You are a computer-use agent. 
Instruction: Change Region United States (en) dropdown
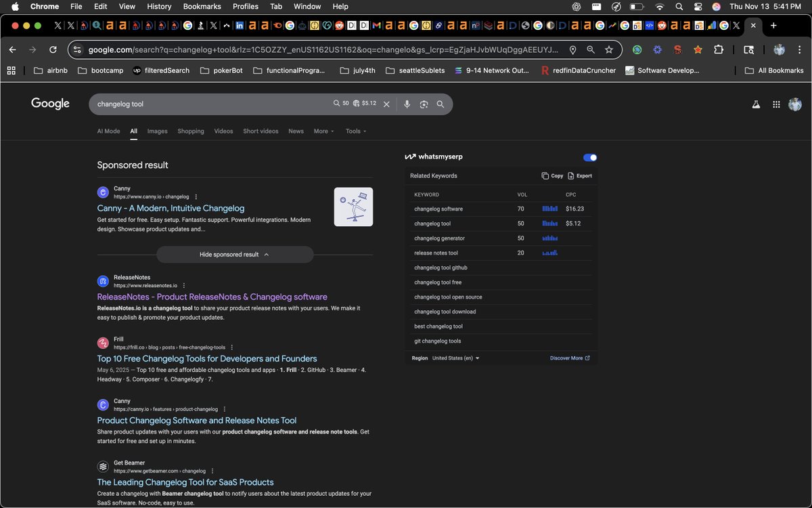pos(455,358)
